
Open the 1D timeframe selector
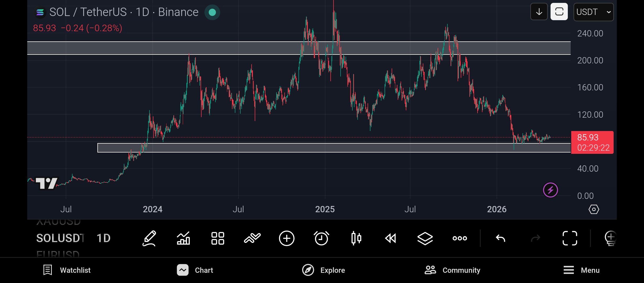pyautogui.click(x=103, y=238)
